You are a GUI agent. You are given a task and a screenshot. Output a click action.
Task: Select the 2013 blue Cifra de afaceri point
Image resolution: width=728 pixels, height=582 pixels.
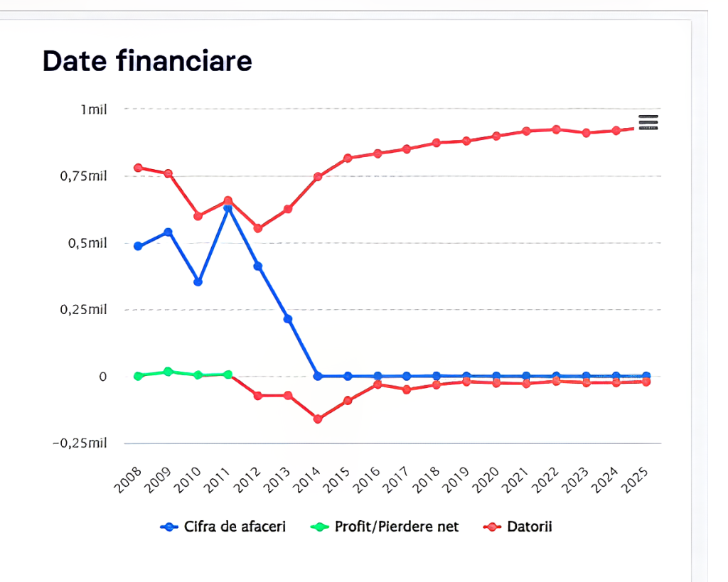[288, 319]
